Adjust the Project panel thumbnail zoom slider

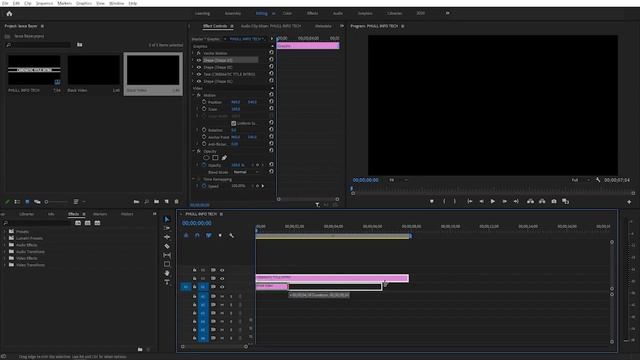(x=56, y=202)
